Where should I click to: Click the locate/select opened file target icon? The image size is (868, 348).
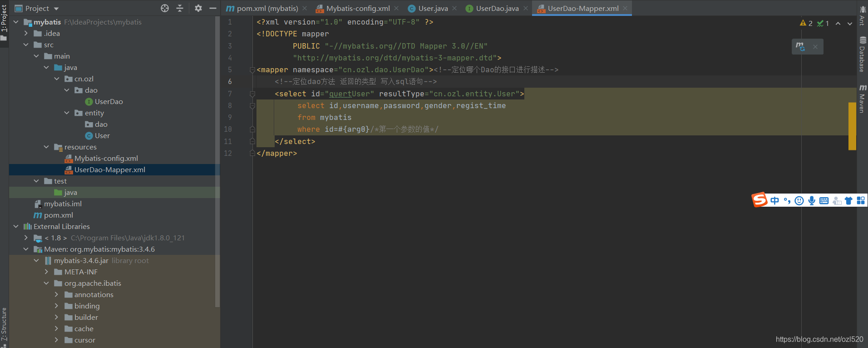pyautogui.click(x=165, y=8)
